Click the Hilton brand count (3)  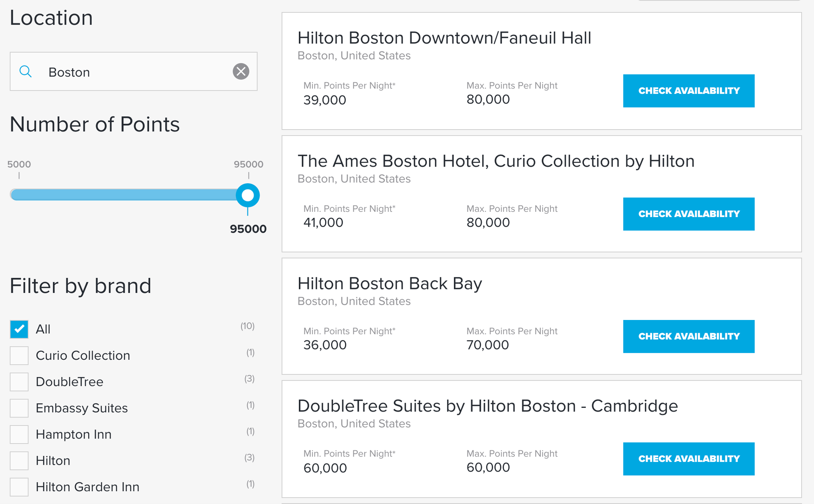250,457
